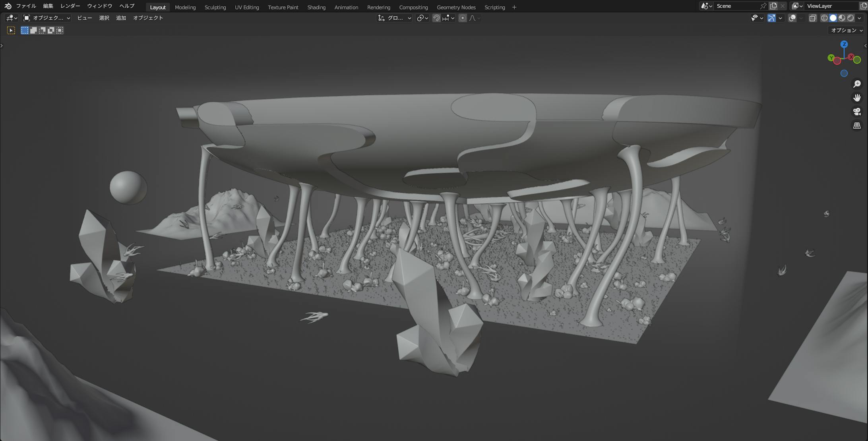Open the 選択 viewport menu

[x=104, y=18]
